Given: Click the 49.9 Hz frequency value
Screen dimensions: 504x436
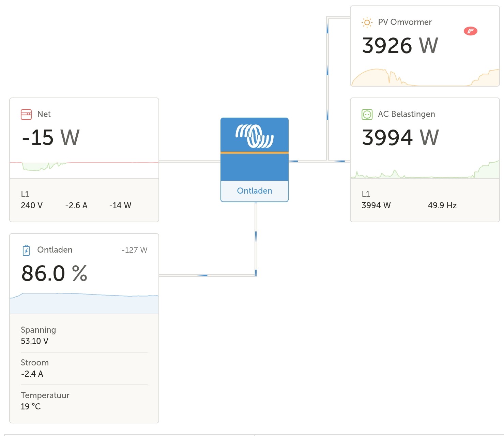Looking at the screenshot, I should [442, 206].
